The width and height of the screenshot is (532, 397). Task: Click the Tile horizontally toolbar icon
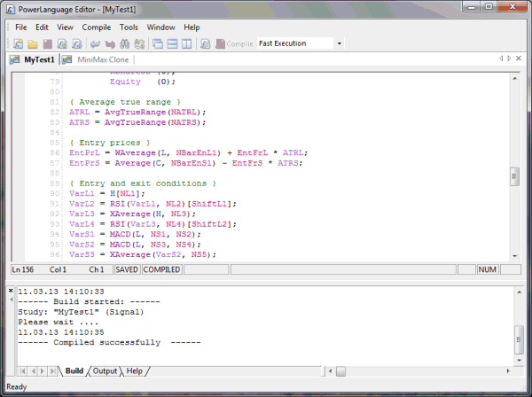pos(172,43)
